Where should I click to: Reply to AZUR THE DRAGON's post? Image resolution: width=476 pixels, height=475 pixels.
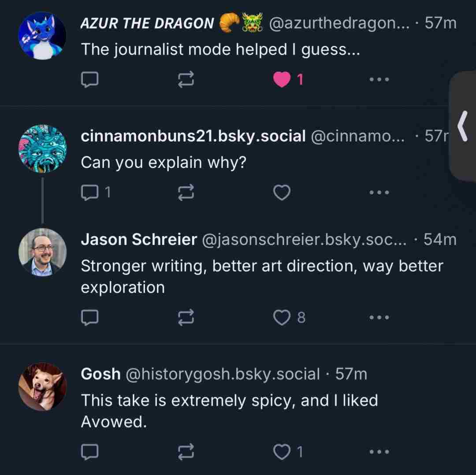[90, 80]
